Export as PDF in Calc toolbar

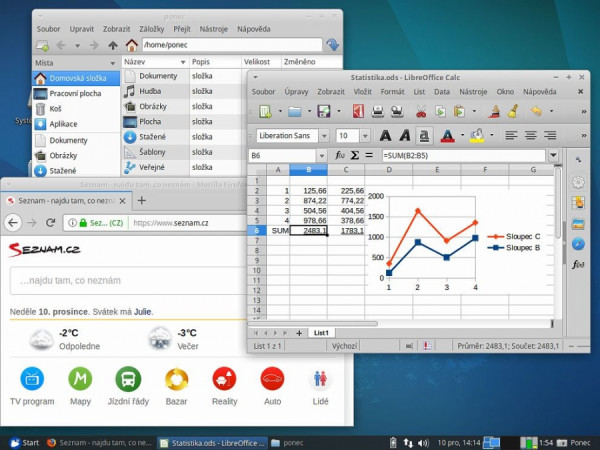(358, 111)
